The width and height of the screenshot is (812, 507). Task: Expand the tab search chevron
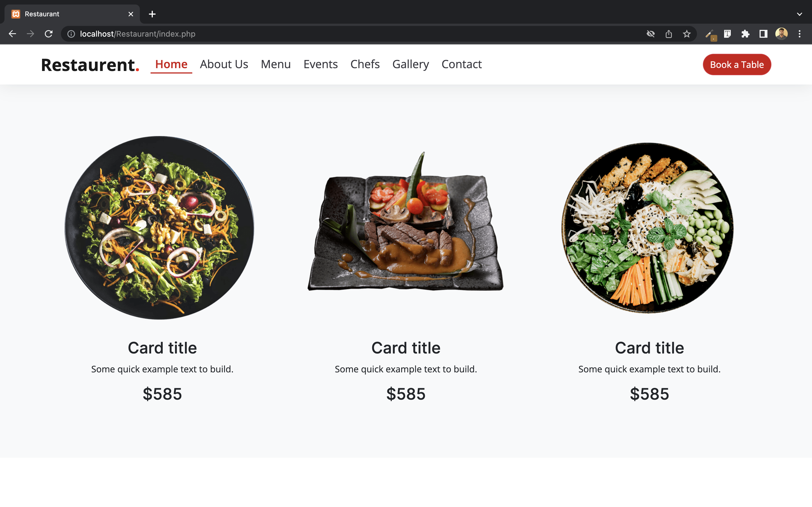tap(800, 14)
